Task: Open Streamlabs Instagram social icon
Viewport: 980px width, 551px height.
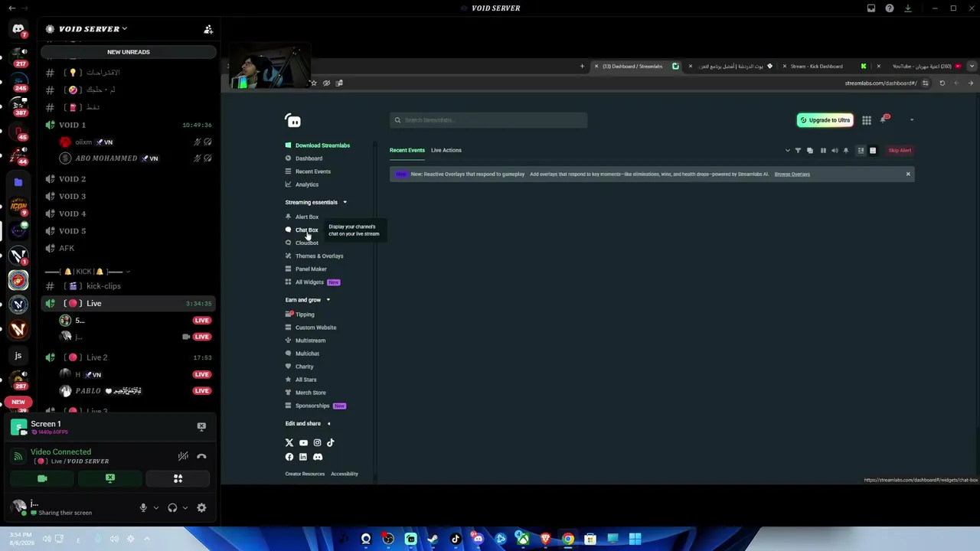Action: coord(317,443)
